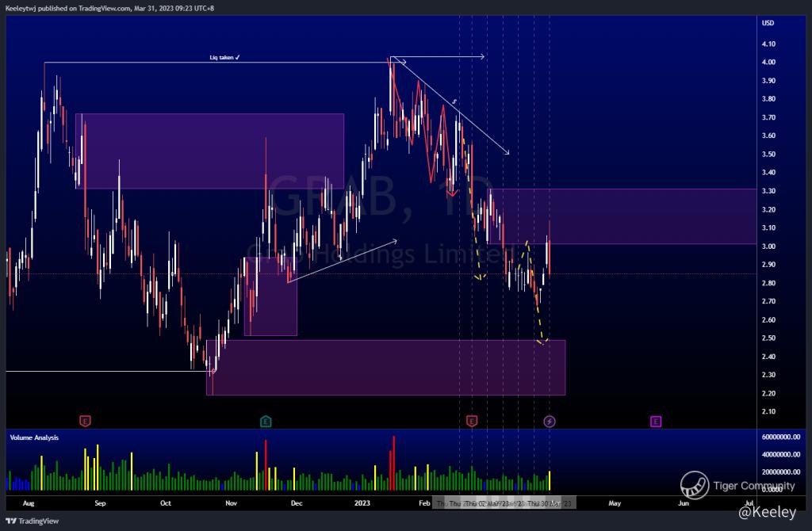This screenshot has height=531, width=812.
Task: Click the Aug label on time axis
Action: pyautogui.click(x=29, y=503)
